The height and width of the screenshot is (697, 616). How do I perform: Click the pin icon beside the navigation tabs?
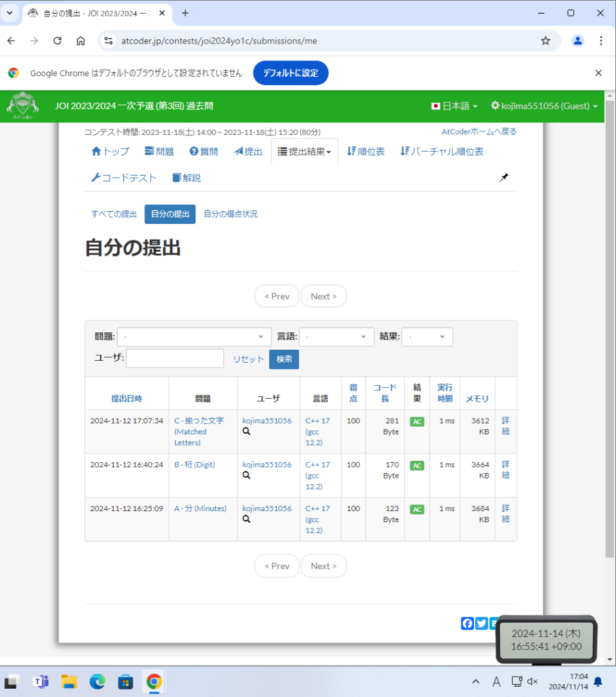[x=504, y=178]
